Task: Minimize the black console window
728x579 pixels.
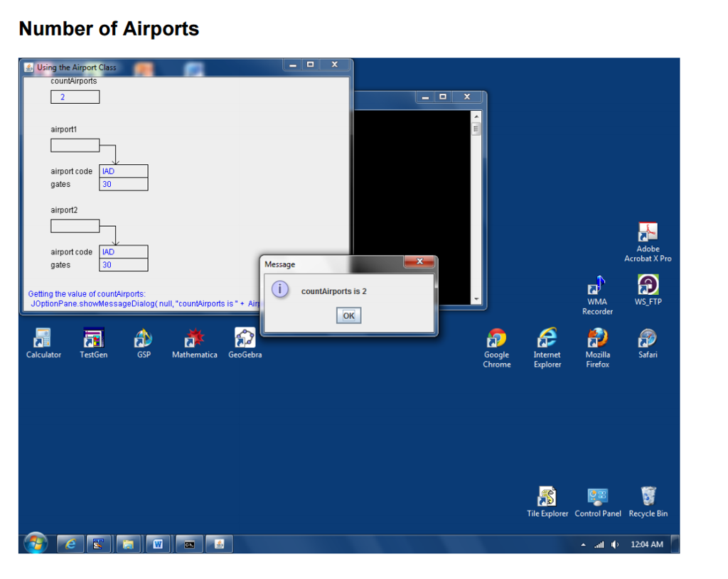Action: point(425,97)
